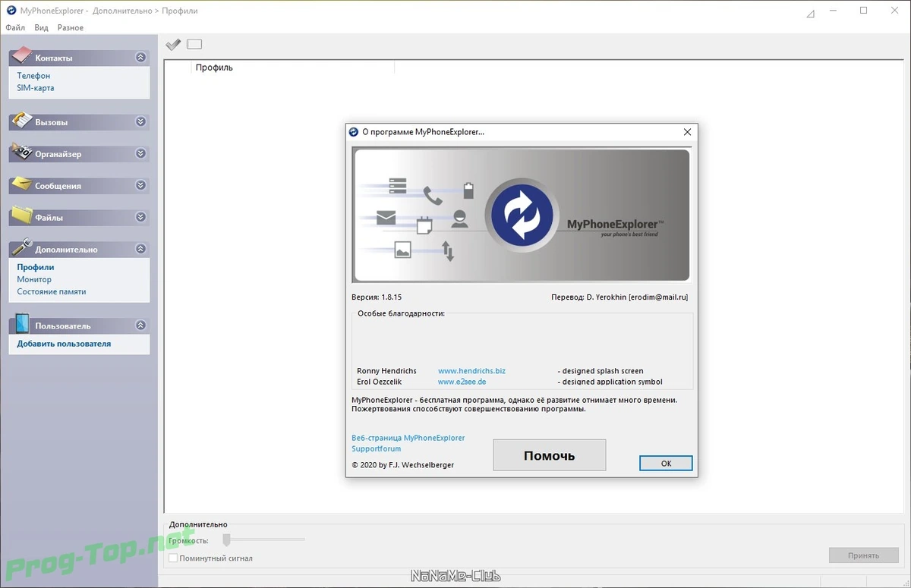Click the Дополнительно tools icon
The height and width of the screenshot is (588, 911).
[x=21, y=248]
